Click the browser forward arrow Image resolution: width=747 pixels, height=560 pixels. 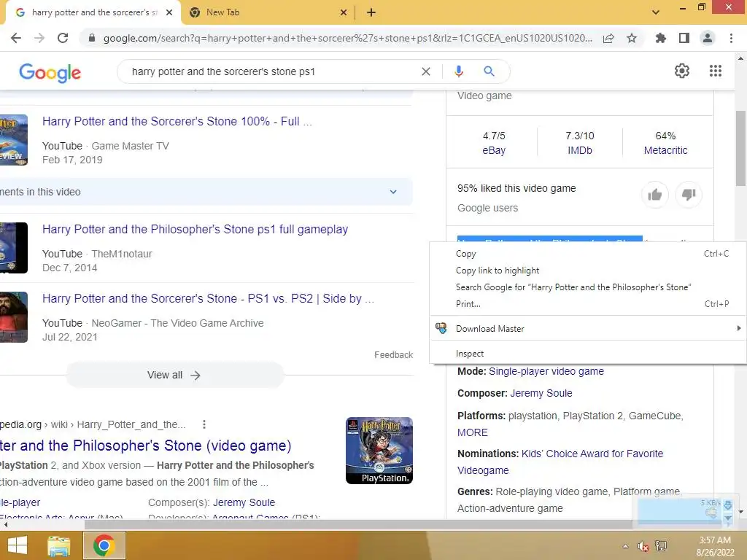39,38
